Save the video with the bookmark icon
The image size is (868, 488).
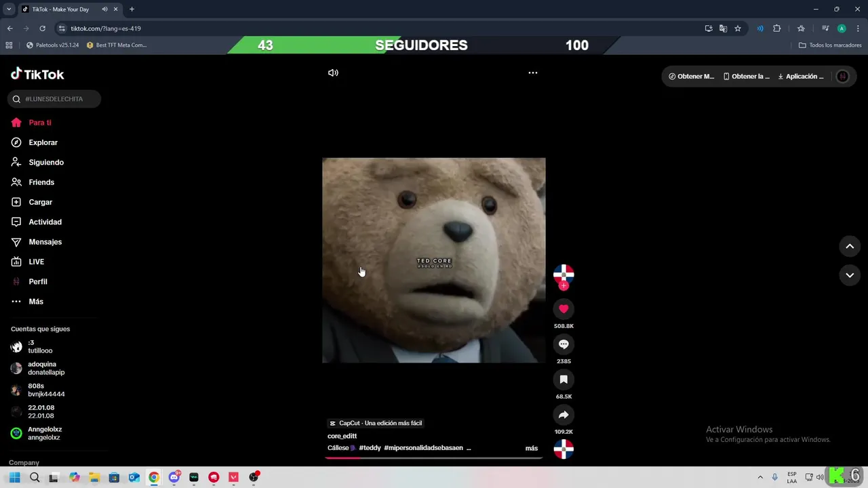tap(564, 380)
